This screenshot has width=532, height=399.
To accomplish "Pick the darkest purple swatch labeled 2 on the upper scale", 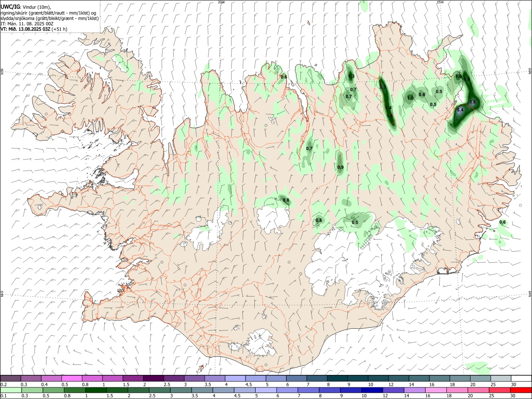I will [x=153, y=378].
